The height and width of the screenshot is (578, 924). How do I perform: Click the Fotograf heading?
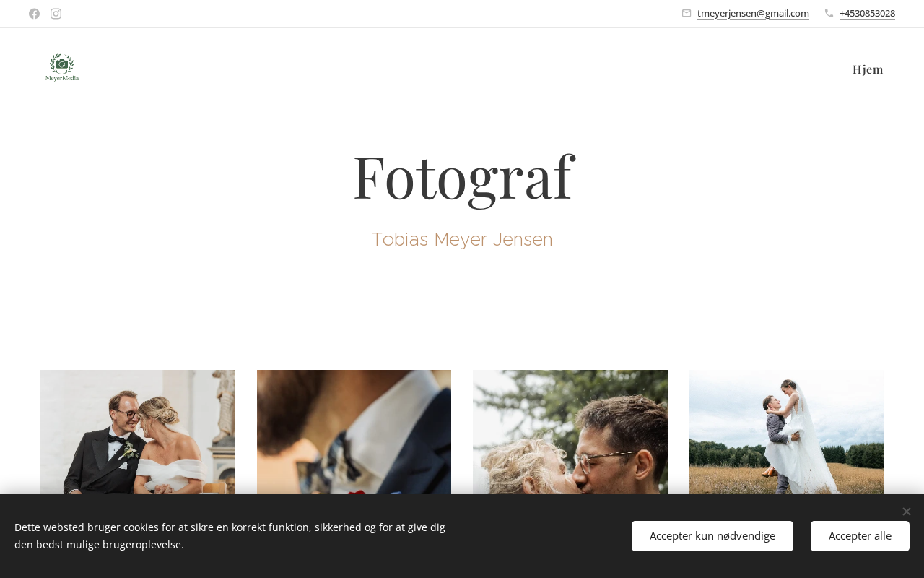click(463, 177)
